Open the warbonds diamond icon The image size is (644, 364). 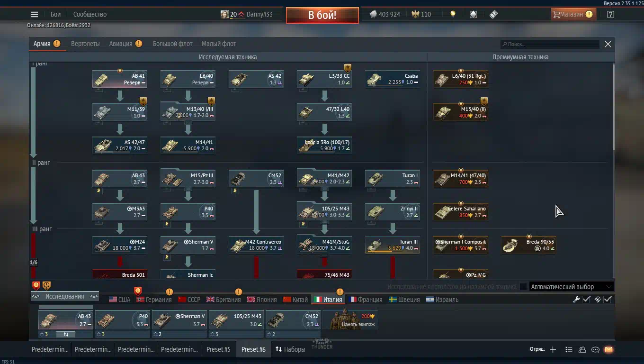coord(473,14)
